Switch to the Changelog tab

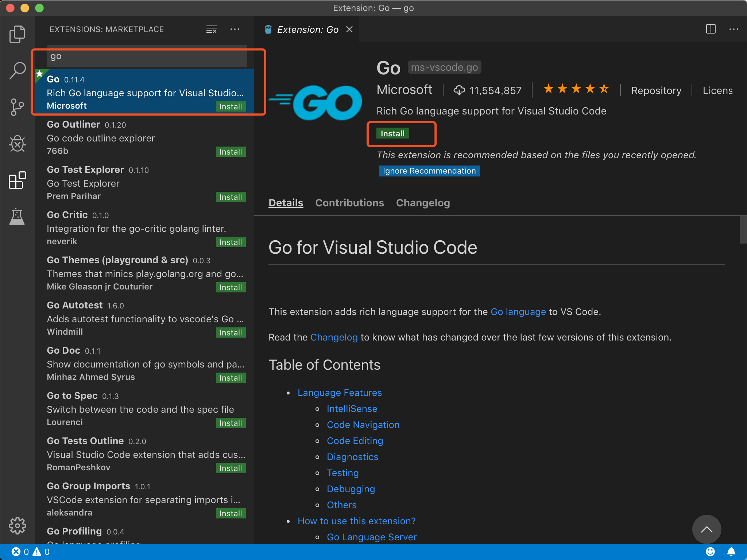tap(423, 203)
